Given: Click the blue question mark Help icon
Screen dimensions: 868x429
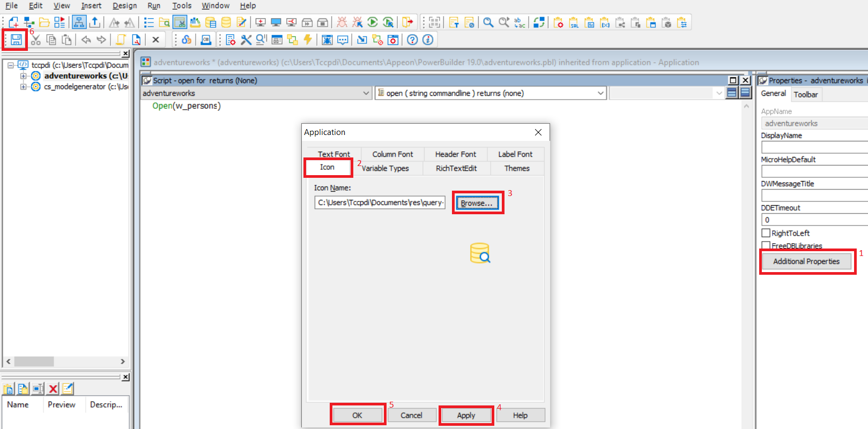Looking at the screenshot, I should [x=412, y=40].
